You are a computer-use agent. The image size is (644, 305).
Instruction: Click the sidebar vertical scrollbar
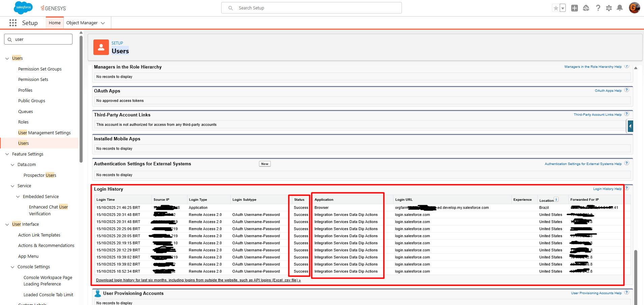(x=81, y=99)
